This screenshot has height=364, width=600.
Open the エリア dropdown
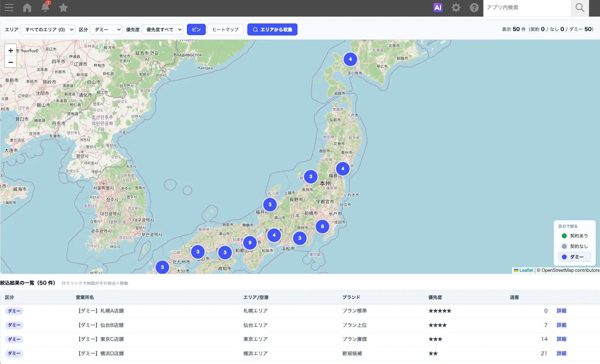point(48,29)
